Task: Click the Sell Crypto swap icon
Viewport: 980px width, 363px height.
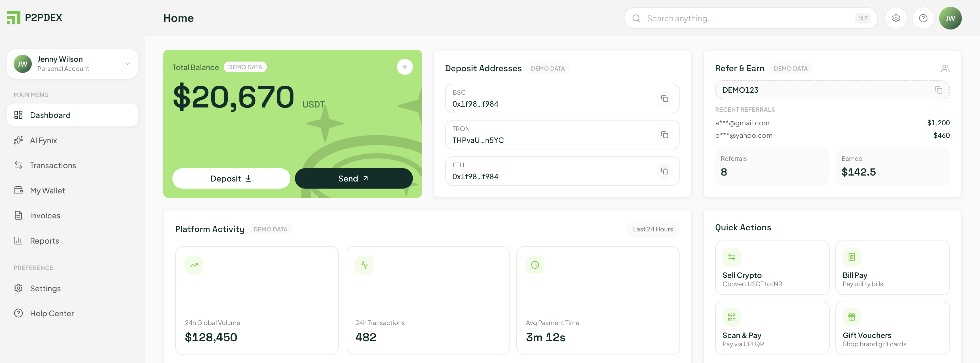Action: pyautogui.click(x=732, y=257)
